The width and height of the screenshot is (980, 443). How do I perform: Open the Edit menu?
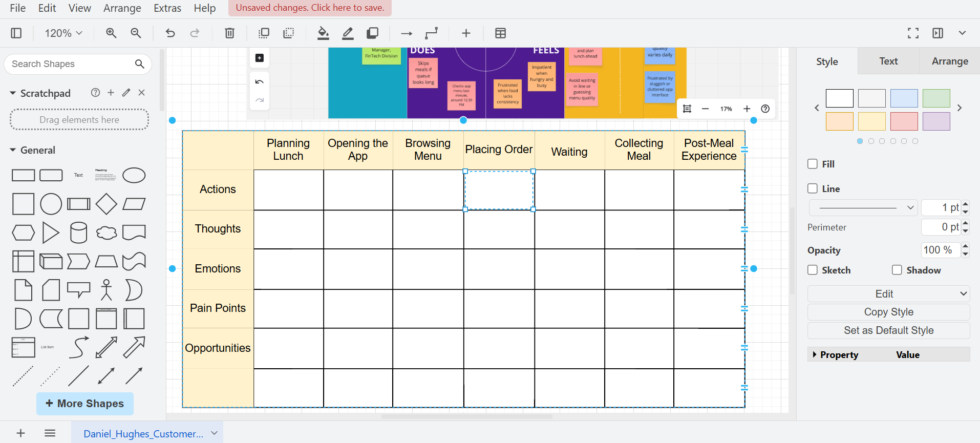[x=47, y=8]
